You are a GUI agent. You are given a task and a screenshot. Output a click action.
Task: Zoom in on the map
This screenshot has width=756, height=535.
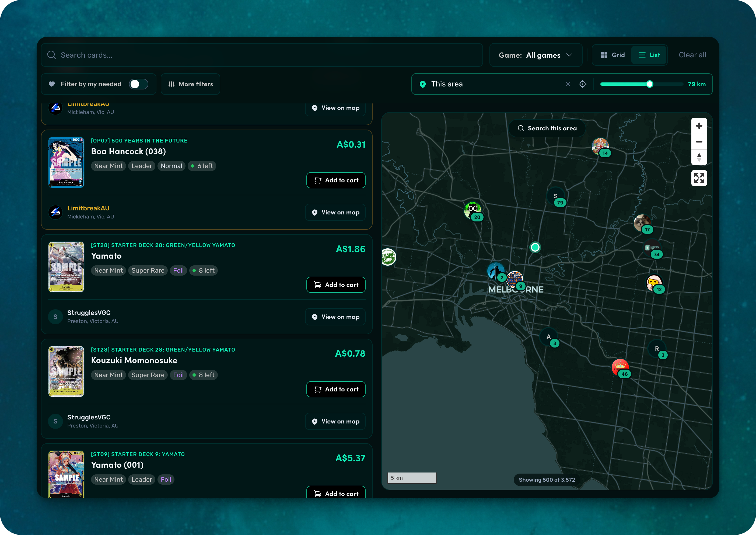click(x=699, y=126)
